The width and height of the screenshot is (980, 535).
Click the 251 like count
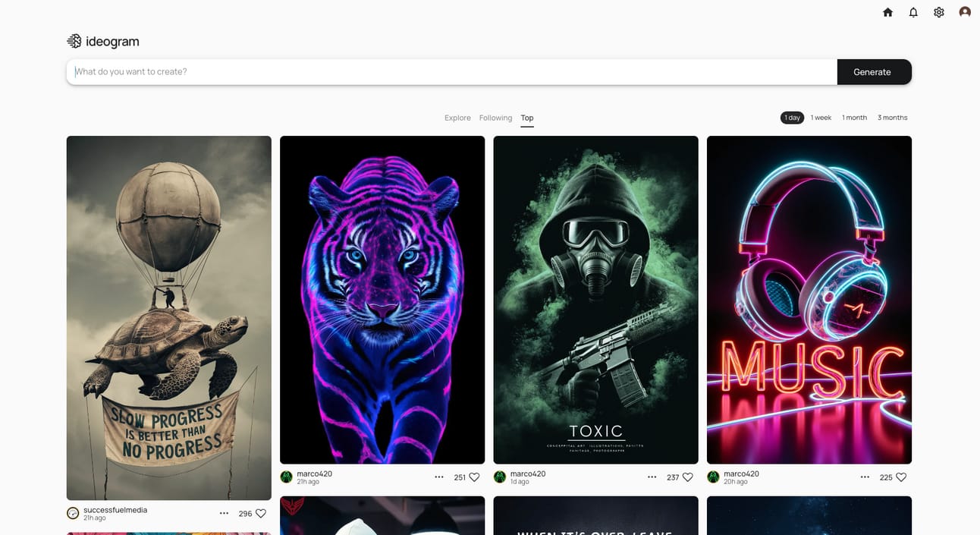(460, 477)
